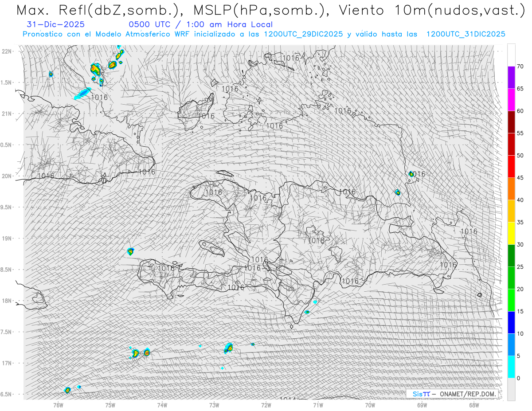Click the colorbar tick label 70
Screen dimensions: 532x411
520,67
